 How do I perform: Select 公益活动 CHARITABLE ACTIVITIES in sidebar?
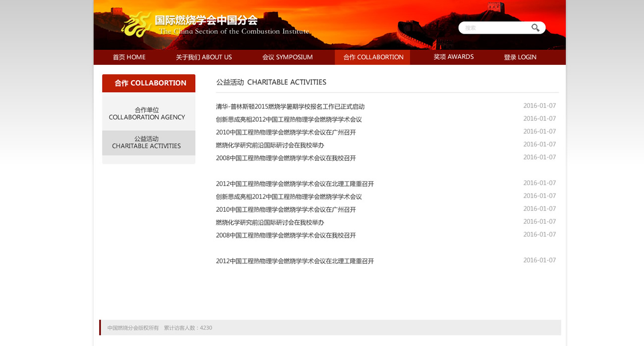tap(147, 143)
